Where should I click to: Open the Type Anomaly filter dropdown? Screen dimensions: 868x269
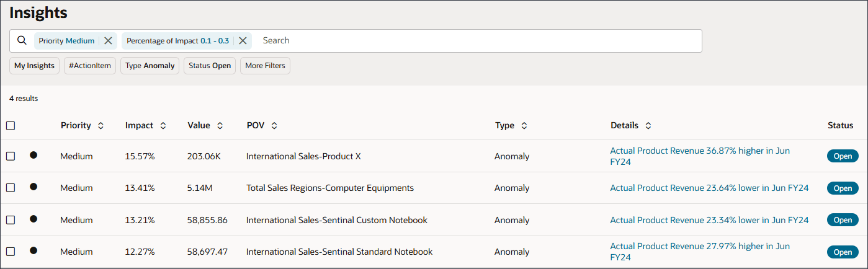coord(150,66)
